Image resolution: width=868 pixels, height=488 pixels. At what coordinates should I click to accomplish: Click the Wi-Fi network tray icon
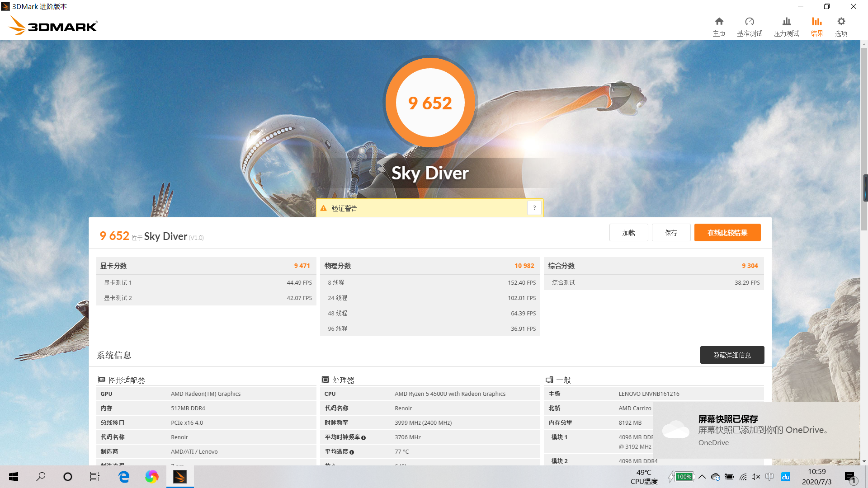(x=743, y=477)
